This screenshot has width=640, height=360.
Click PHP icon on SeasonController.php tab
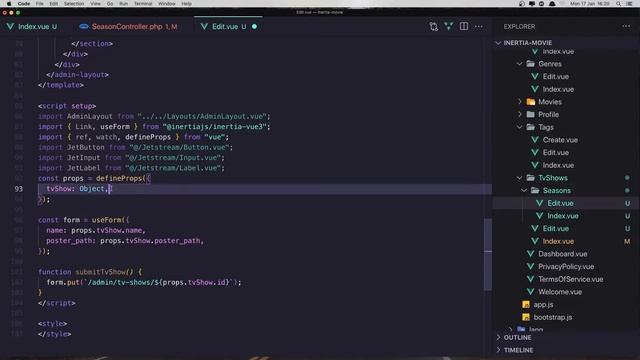pyautogui.click(x=84, y=27)
